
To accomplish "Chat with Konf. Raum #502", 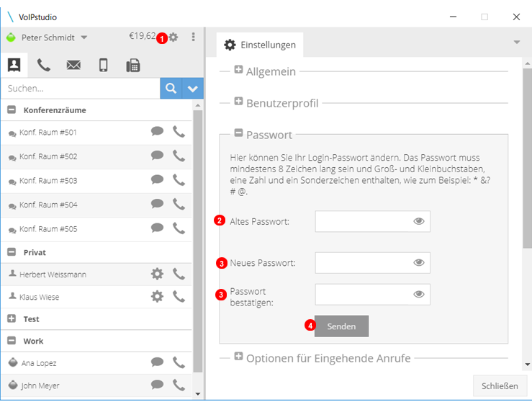I will click(157, 156).
